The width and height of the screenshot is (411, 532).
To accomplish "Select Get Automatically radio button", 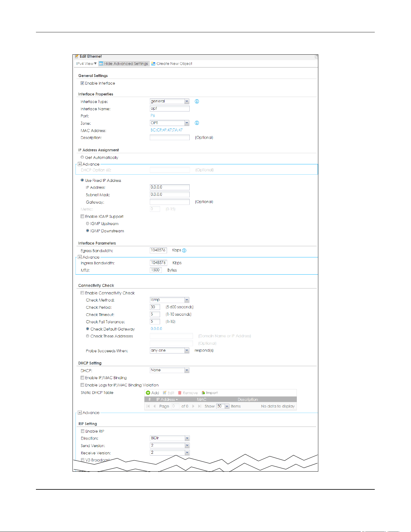I will point(82,157).
